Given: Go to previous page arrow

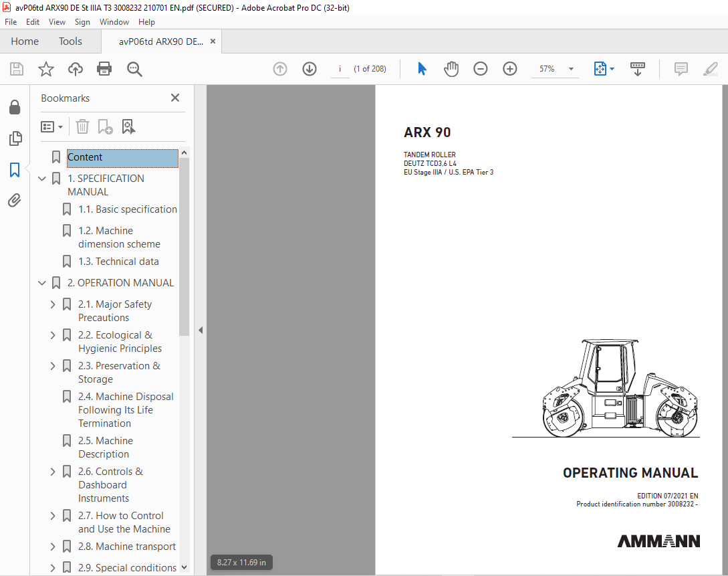Looking at the screenshot, I should click(x=280, y=69).
